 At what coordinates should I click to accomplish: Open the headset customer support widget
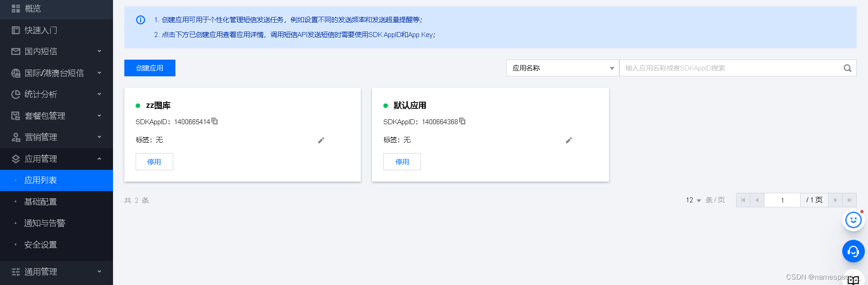click(x=853, y=251)
